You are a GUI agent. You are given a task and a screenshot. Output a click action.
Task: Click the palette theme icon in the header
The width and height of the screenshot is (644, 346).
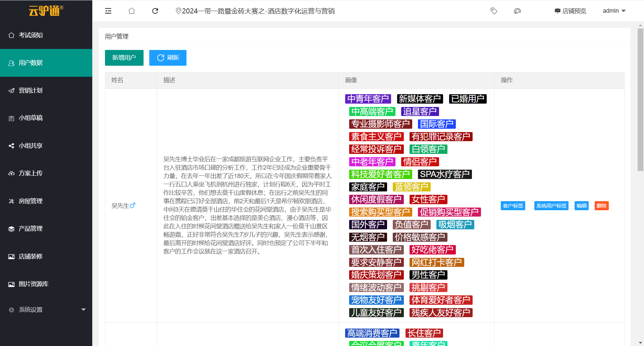point(517,11)
